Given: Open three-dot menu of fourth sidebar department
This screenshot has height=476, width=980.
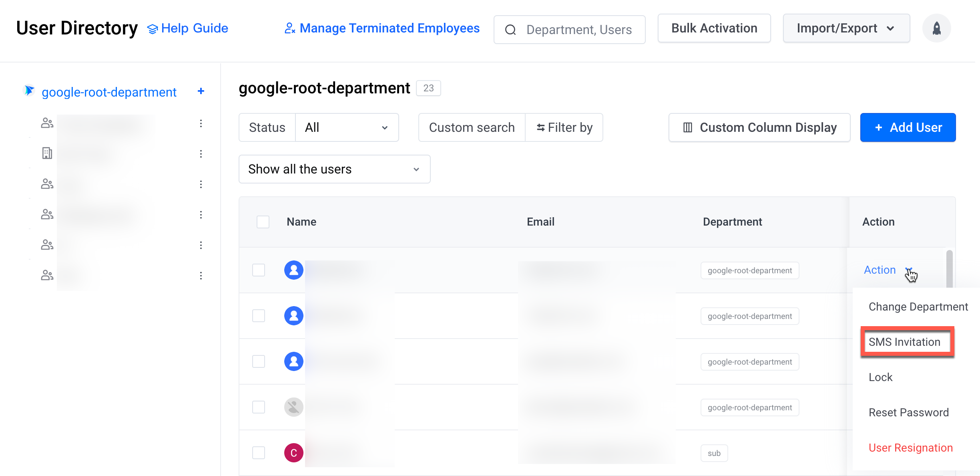Looking at the screenshot, I should [201, 215].
